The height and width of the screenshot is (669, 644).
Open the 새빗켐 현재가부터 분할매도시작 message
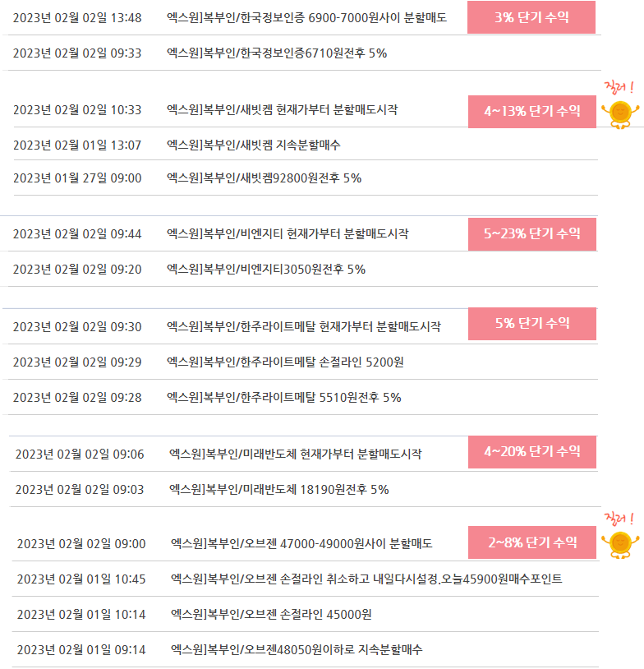pos(282,110)
